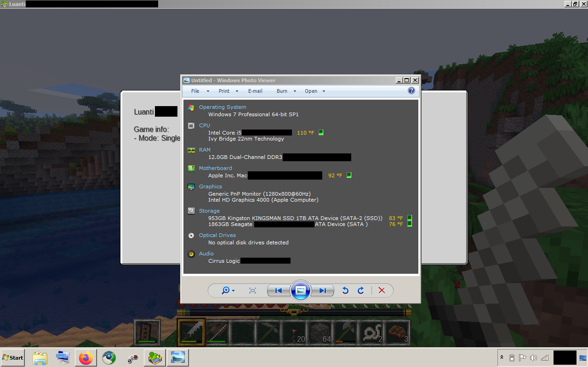This screenshot has height=367, width=588.
Task: Click the Photo Viewer title bar icon
Action: click(186, 80)
